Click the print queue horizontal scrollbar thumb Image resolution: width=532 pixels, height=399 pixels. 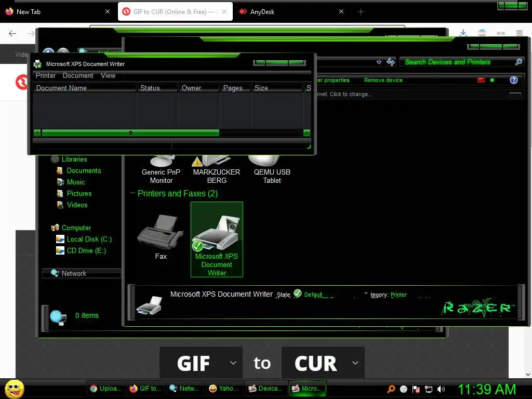coord(130,132)
